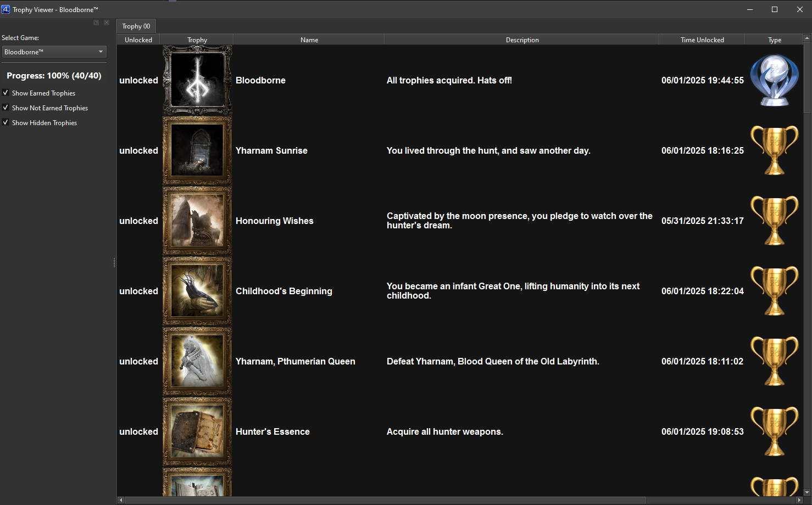Click 'unlocked' status in Childhood's Beginning row

click(138, 291)
